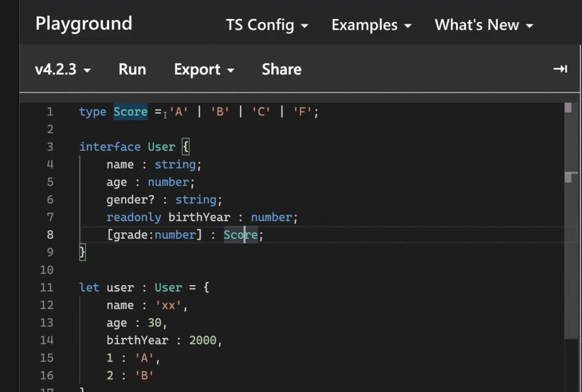Click the 'let' keyword on line 11
Image resolution: width=582 pixels, height=392 pixels.
[x=89, y=288]
